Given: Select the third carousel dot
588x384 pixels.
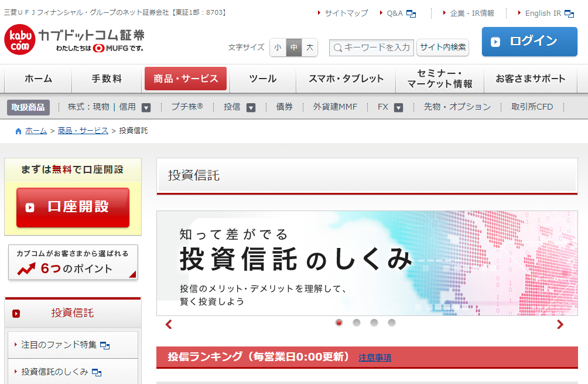Looking at the screenshot, I should click(x=374, y=322).
